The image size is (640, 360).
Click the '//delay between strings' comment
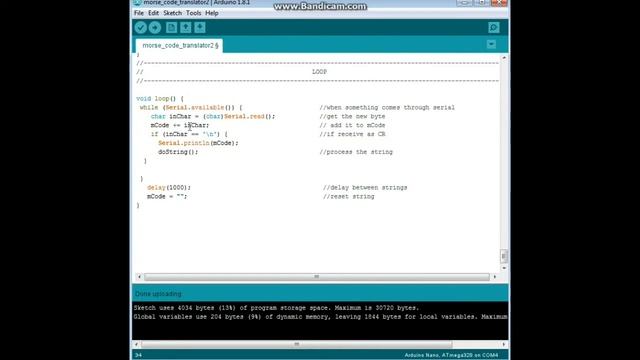coord(365,188)
